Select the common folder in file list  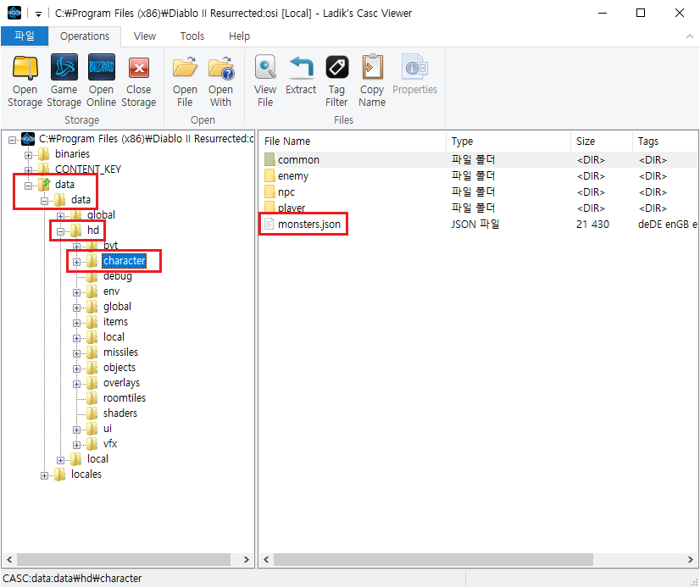tap(298, 160)
